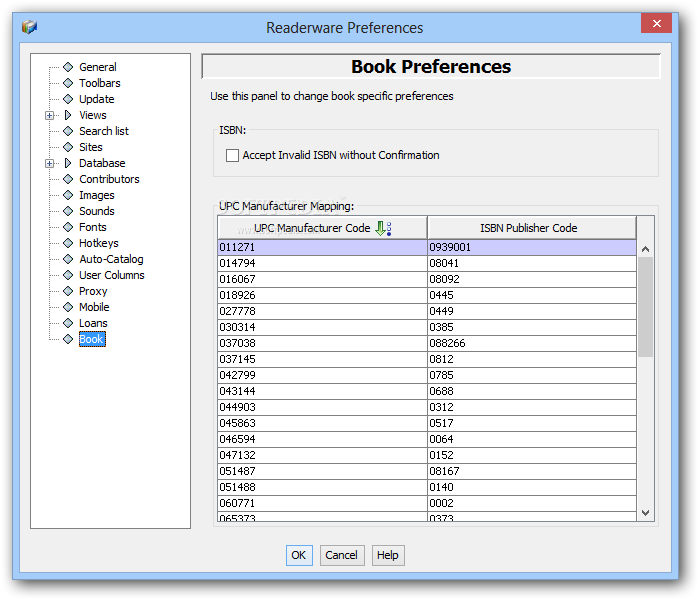699x600 pixels.
Task: Expand the Views tree node
Action: tap(49, 115)
